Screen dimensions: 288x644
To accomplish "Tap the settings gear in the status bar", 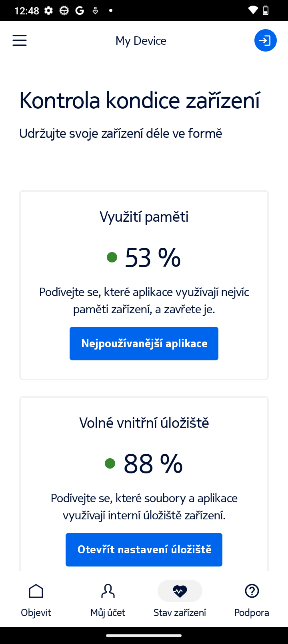I will [48, 10].
